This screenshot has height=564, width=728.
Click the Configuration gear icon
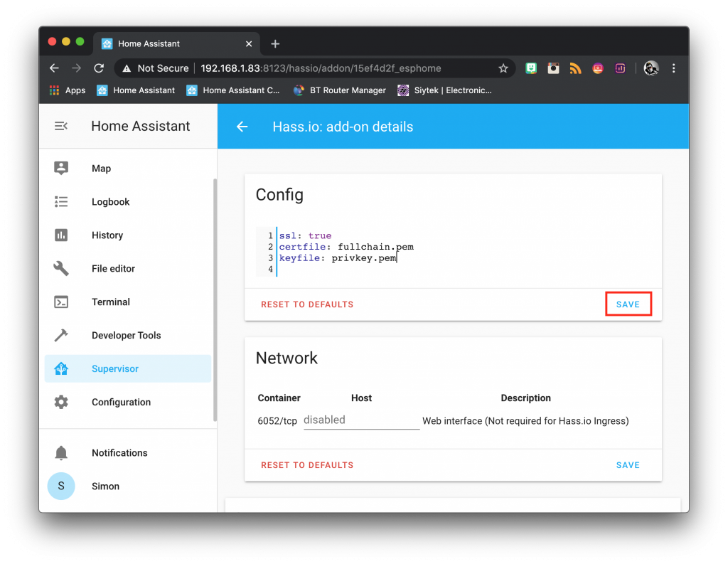pos(61,402)
